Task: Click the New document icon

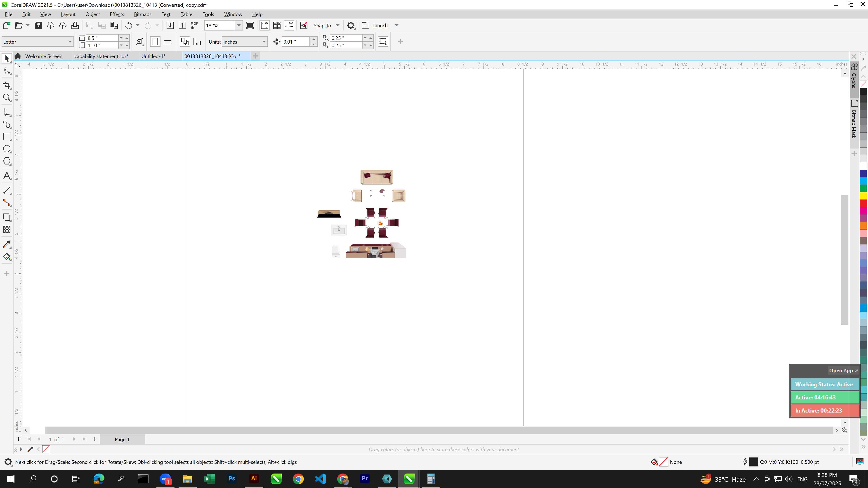Action: (x=6, y=25)
